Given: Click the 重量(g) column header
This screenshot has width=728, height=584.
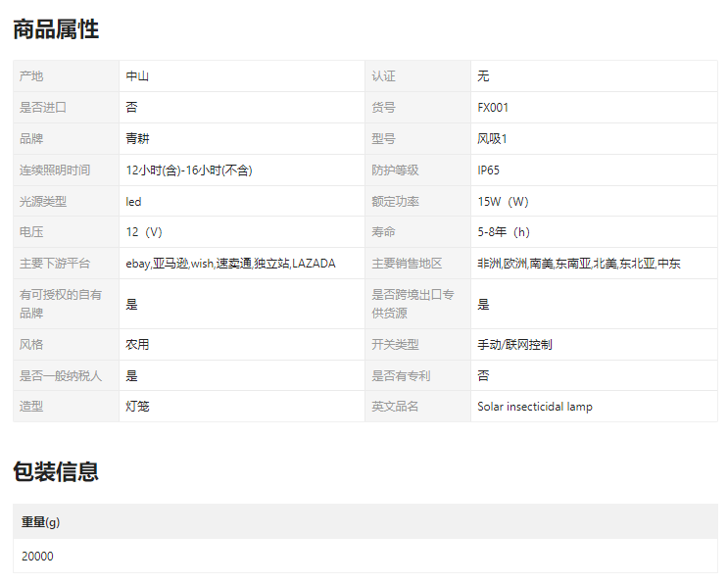Looking at the screenshot, I should [x=41, y=522].
